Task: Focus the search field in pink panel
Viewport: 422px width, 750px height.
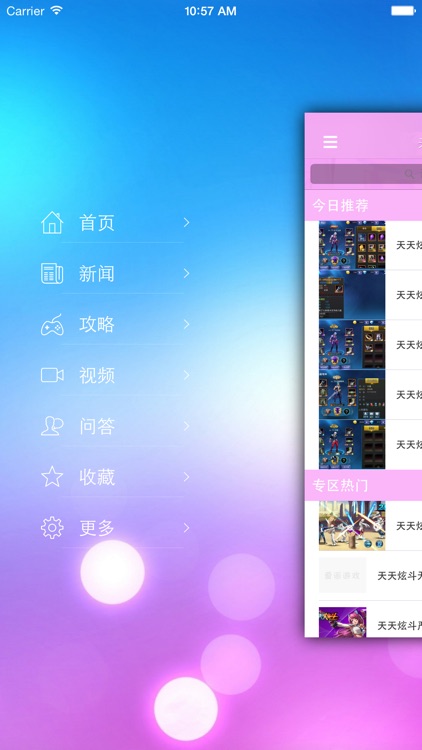Action: coord(366,174)
